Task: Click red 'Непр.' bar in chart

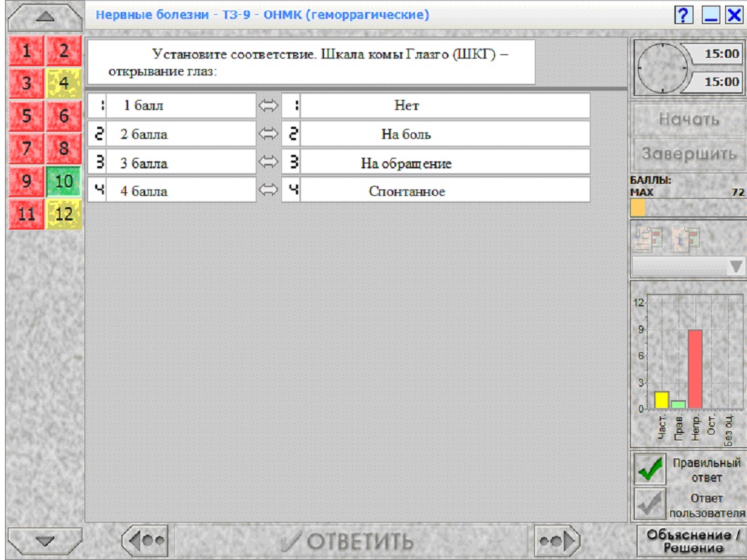Action: [695, 369]
